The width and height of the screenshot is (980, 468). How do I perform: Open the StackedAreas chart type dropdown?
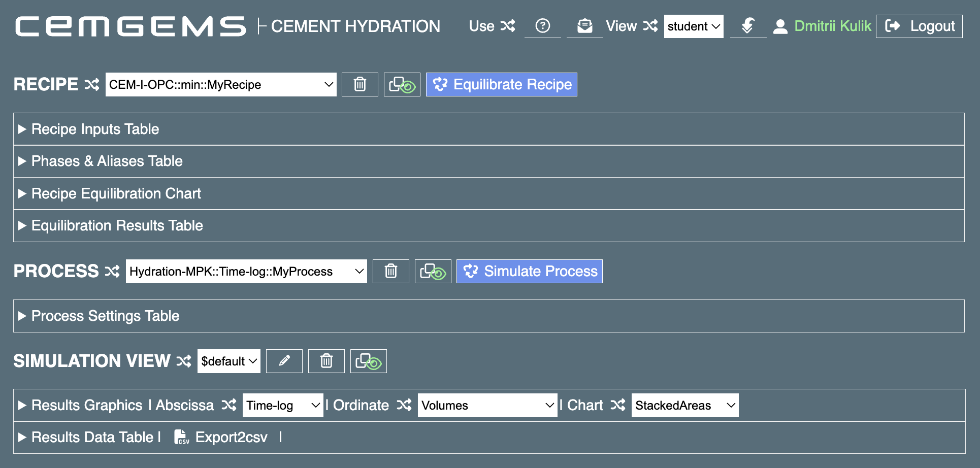[684, 405]
